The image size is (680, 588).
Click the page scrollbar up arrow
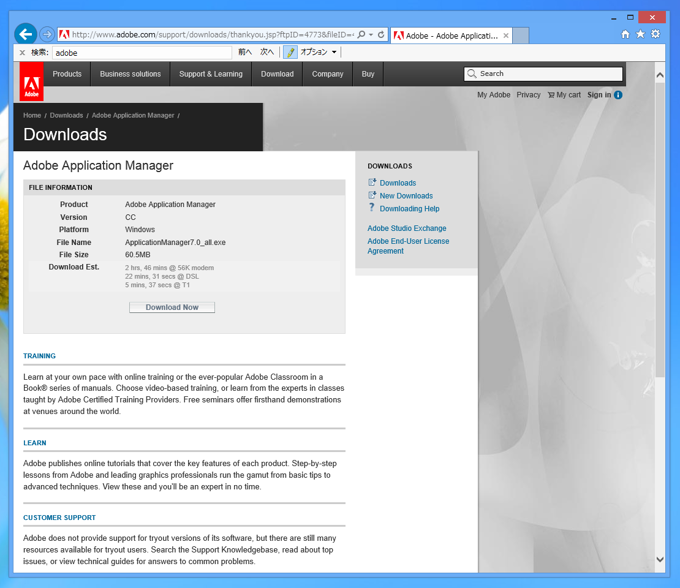[x=660, y=75]
